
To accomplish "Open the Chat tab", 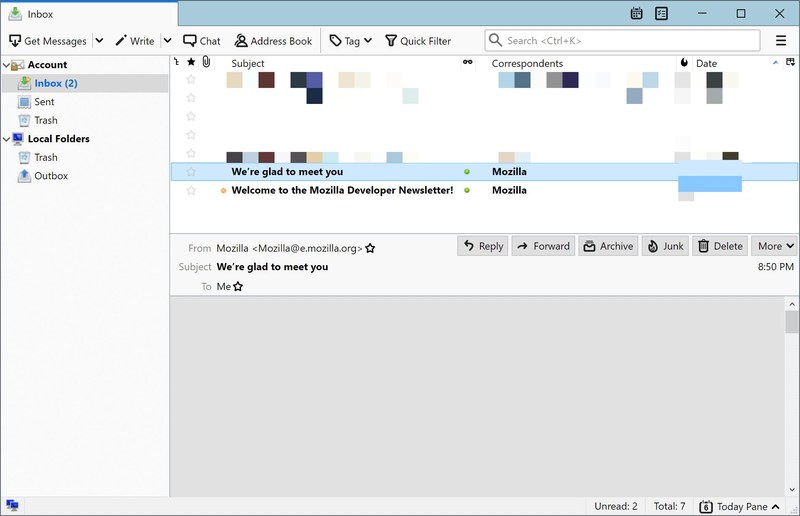I will click(x=202, y=41).
